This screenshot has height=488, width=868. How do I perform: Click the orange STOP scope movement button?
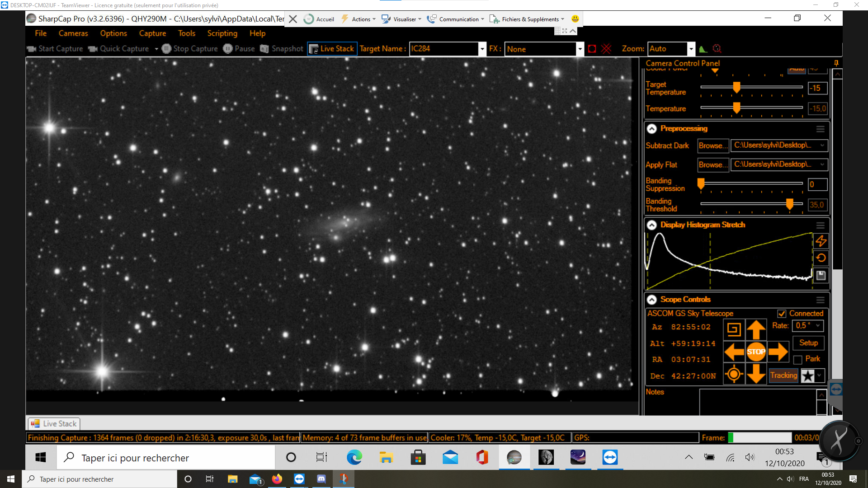(x=756, y=352)
